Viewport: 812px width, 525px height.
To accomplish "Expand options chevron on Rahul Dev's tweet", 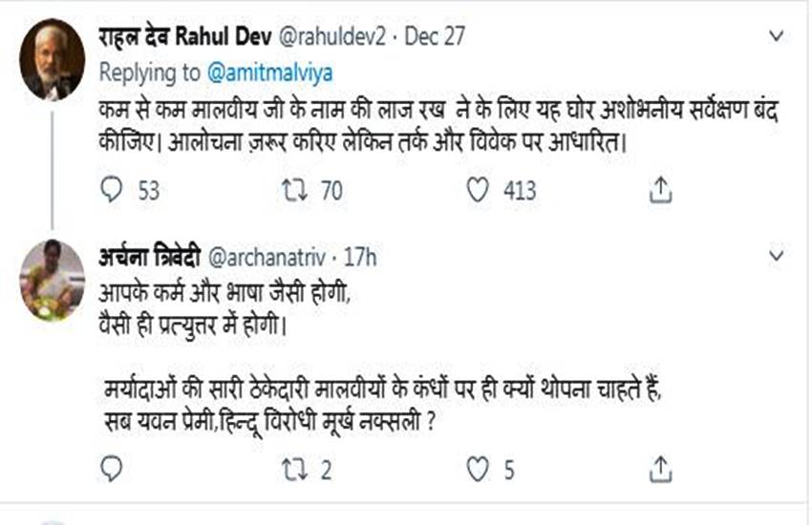I will click(x=778, y=36).
